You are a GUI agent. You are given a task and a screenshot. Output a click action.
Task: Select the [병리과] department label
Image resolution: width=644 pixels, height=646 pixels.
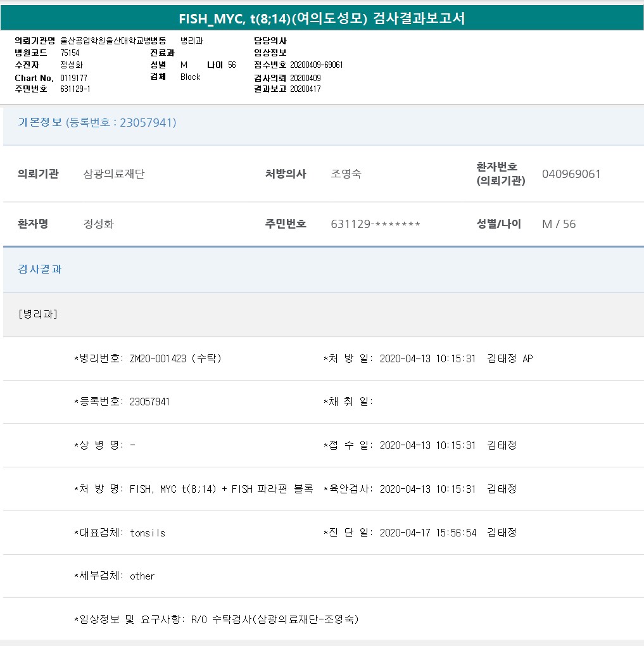tap(38, 314)
